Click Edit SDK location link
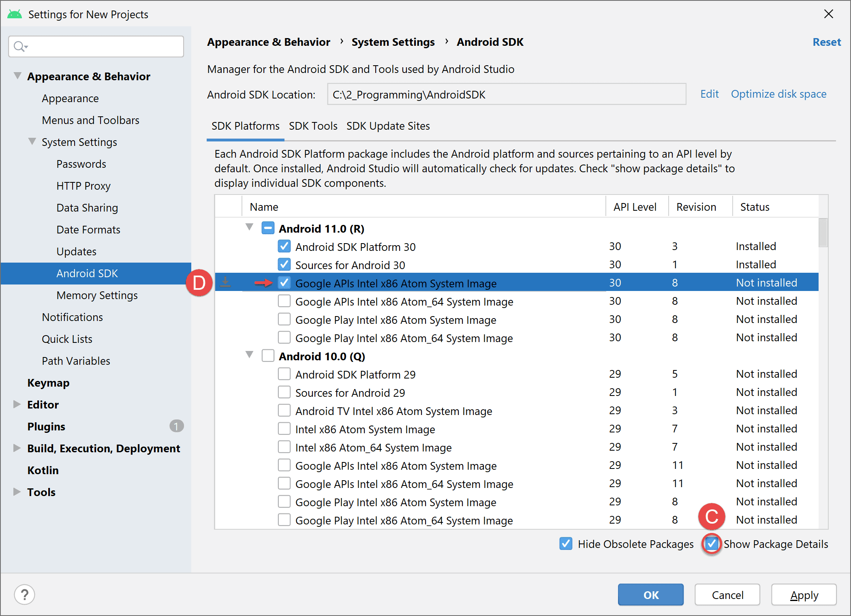 [710, 94]
